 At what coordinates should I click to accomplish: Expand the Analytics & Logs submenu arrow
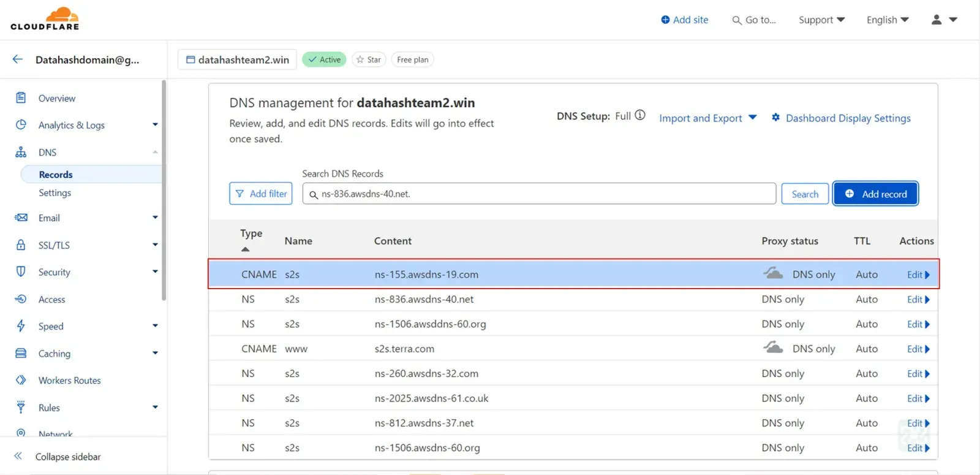coord(155,124)
